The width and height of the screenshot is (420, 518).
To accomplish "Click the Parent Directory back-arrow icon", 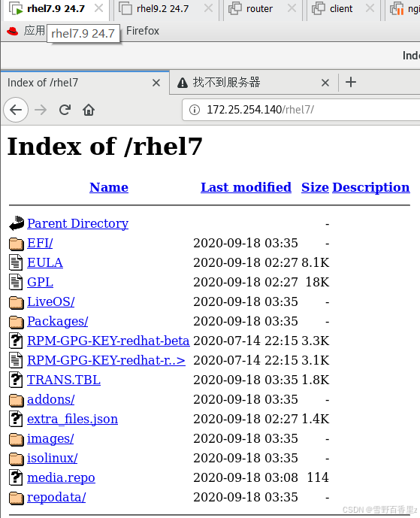I will 17,223.
